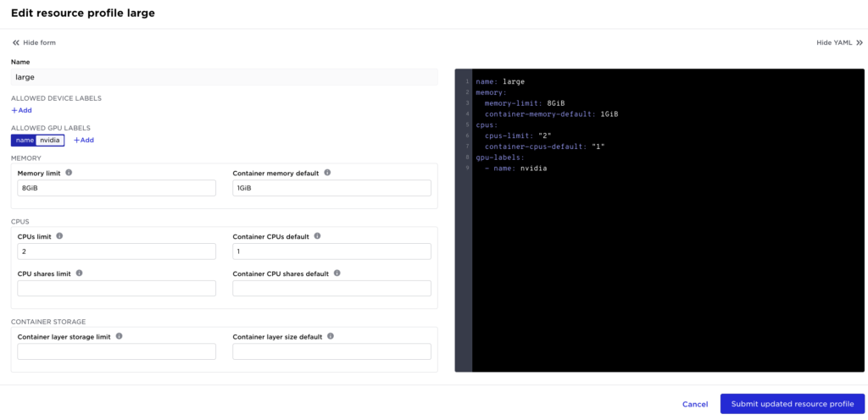This screenshot has width=868, height=420.
Task: Click the Memory limit input 8GiB
Action: click(x=116, y=188)
